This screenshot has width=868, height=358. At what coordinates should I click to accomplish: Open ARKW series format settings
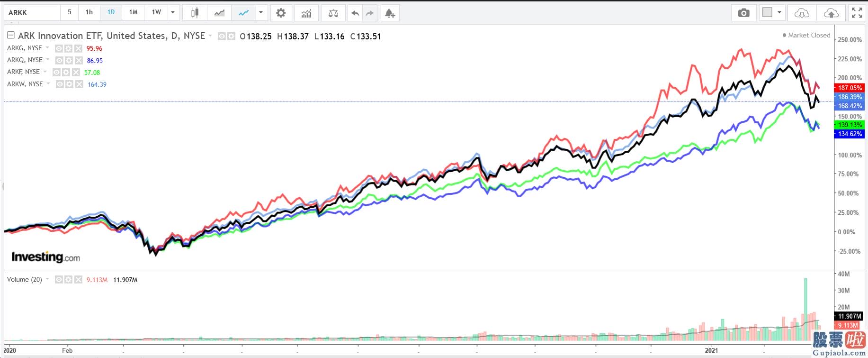[70, 84]
